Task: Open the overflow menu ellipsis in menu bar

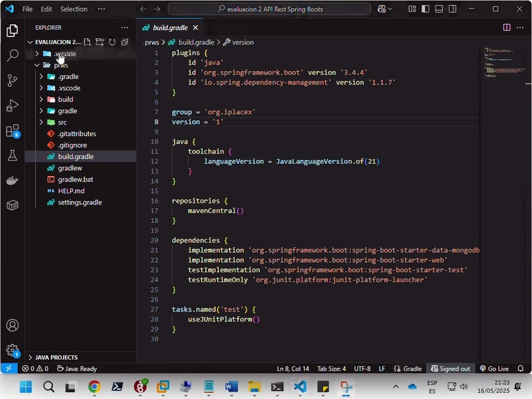Action: (101, 9)
